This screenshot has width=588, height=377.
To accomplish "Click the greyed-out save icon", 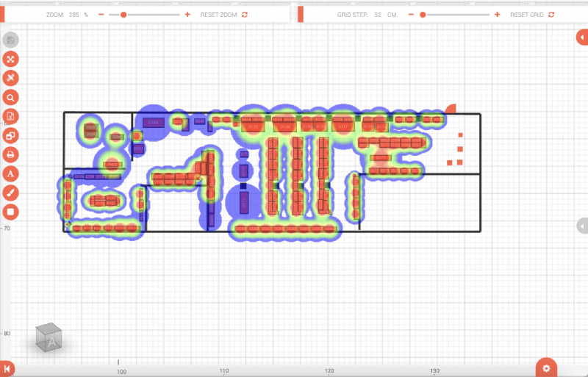I will [10, 40].
